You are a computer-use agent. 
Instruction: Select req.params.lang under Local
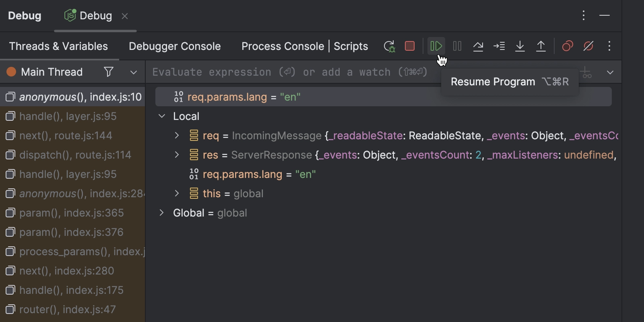[259, 174]
